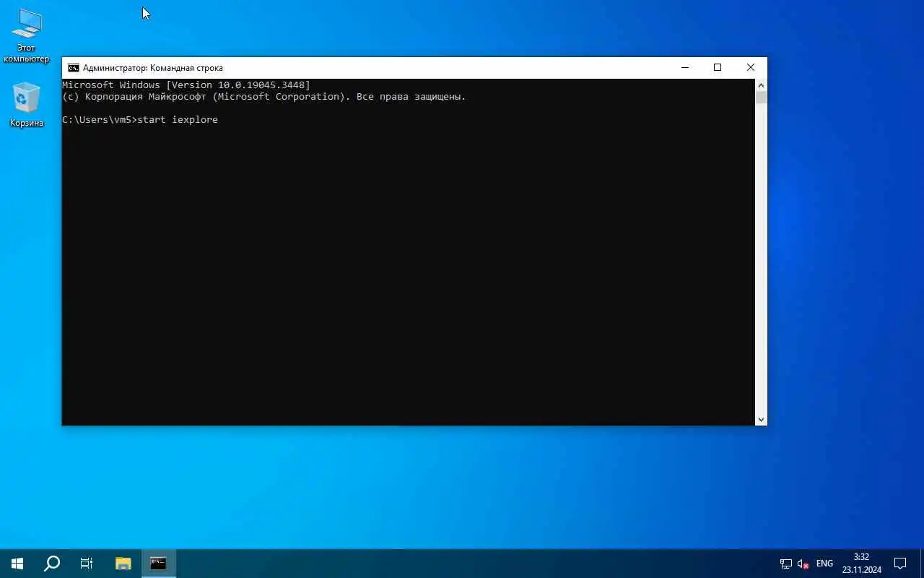Click the 'start iexplore' command text
Screen dimensions: 924x578
(177, 120)
